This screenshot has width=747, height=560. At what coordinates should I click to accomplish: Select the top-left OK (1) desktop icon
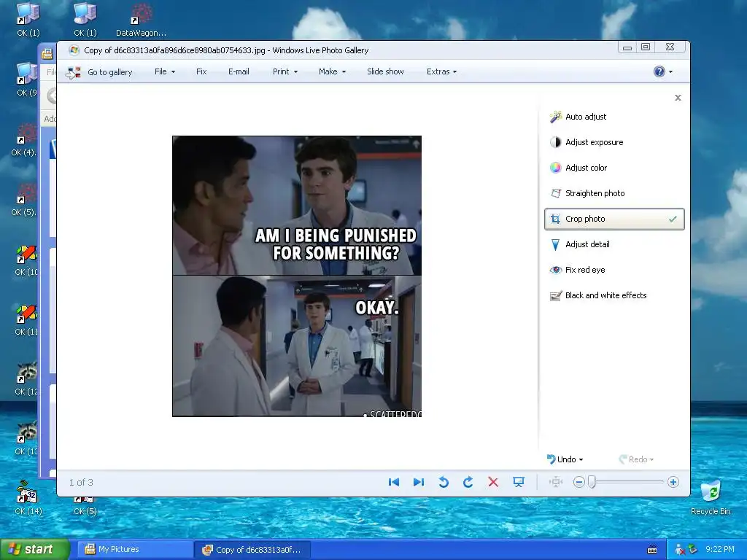tap(28, 20)
